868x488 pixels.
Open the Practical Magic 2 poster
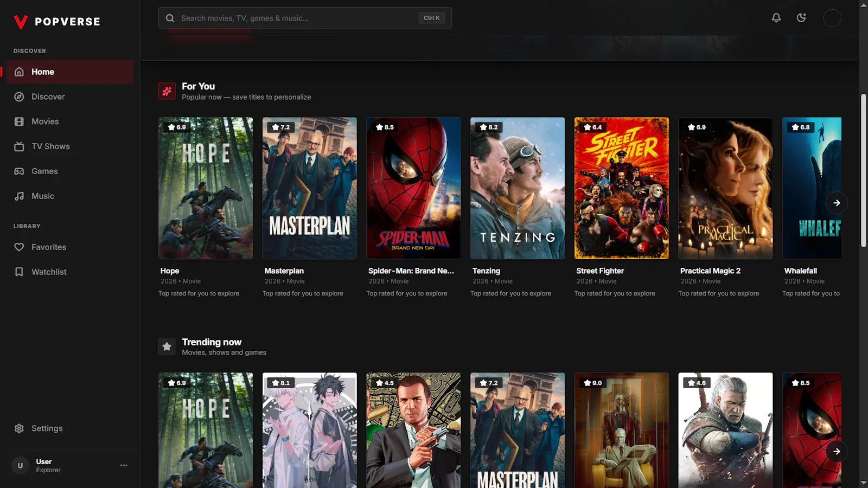[x=725, y=188]
